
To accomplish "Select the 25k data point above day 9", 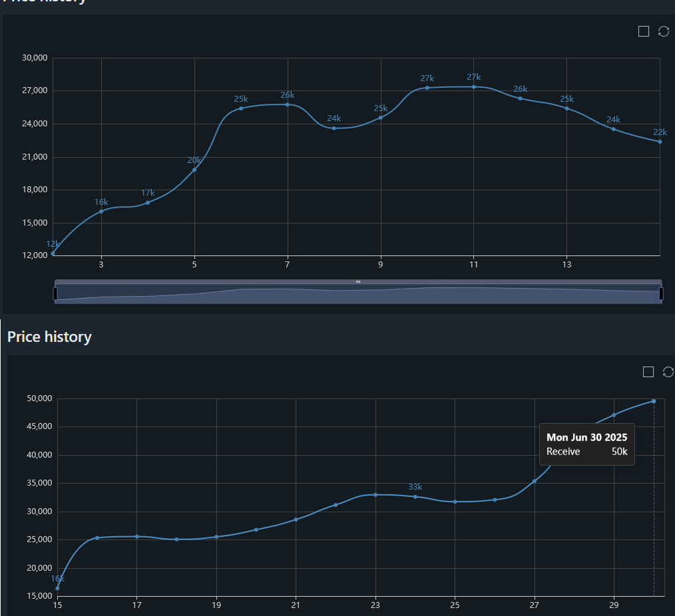I will (381, 118).
